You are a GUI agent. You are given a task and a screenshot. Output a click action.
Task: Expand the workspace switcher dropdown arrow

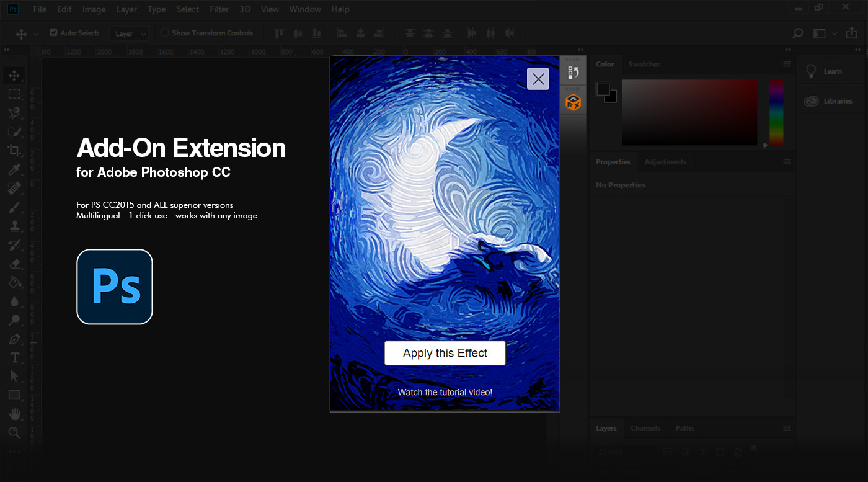tap(835, 33)
